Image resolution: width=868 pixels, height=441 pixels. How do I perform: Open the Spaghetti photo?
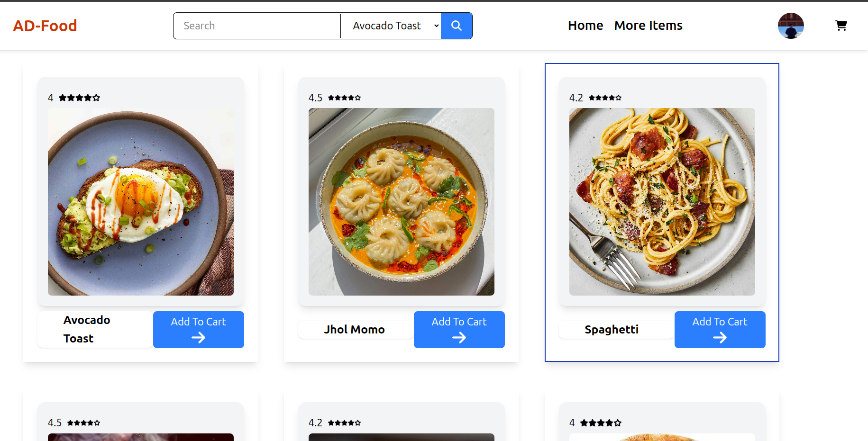coord(662,202)
